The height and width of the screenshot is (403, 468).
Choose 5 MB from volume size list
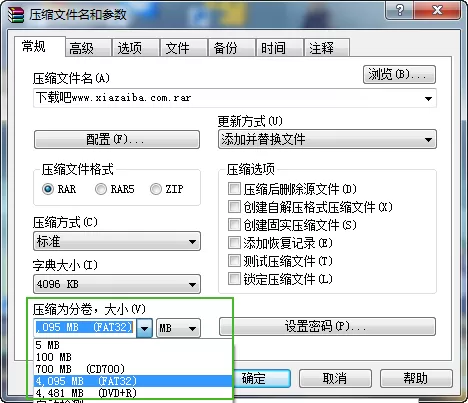[133, 345]
